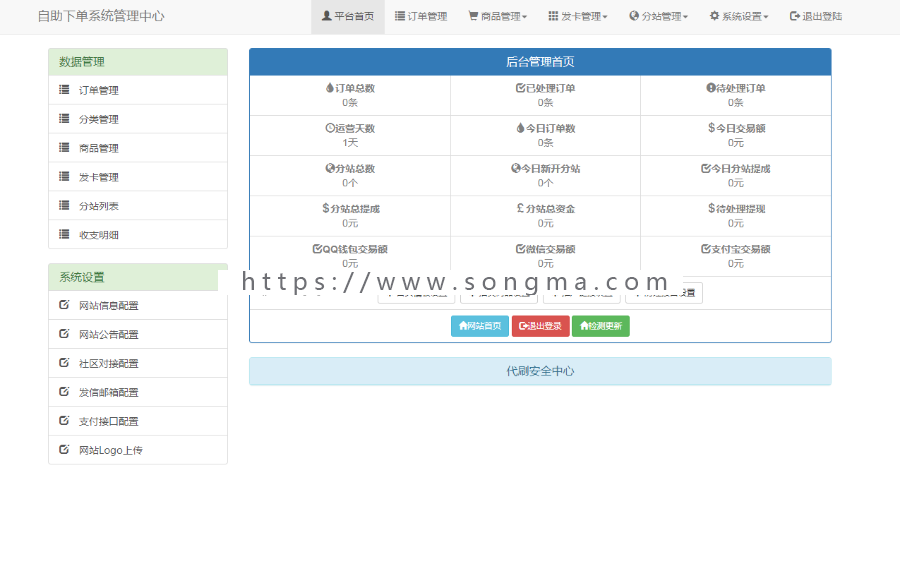Click the 后台管理首页 panel heading

[x=540, y=62]
